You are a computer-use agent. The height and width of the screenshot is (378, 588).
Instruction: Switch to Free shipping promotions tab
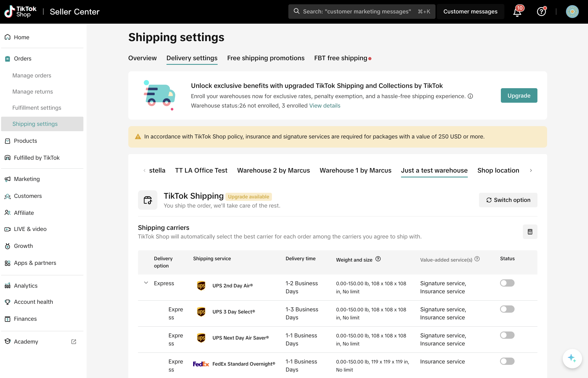[266, 58]
